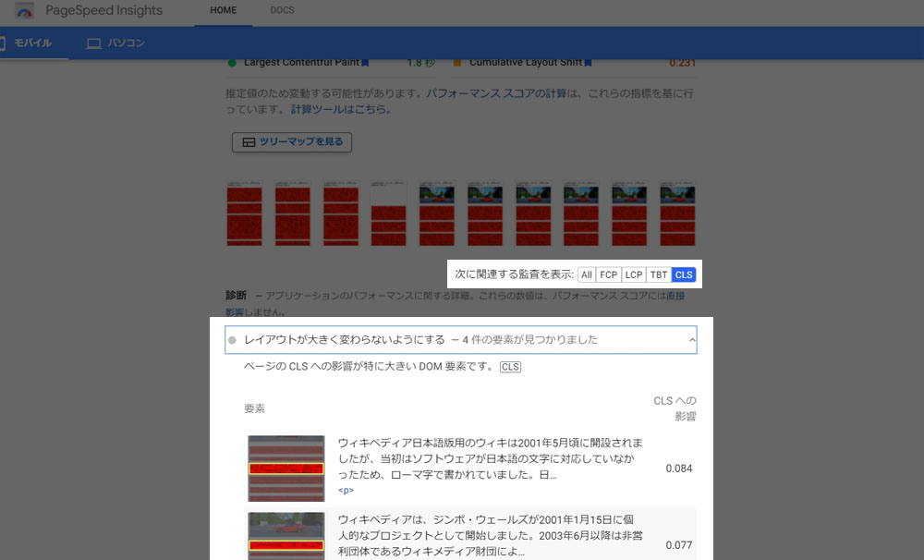Click the green Largest Contentful Paint status dot

[x=232, y=63]
